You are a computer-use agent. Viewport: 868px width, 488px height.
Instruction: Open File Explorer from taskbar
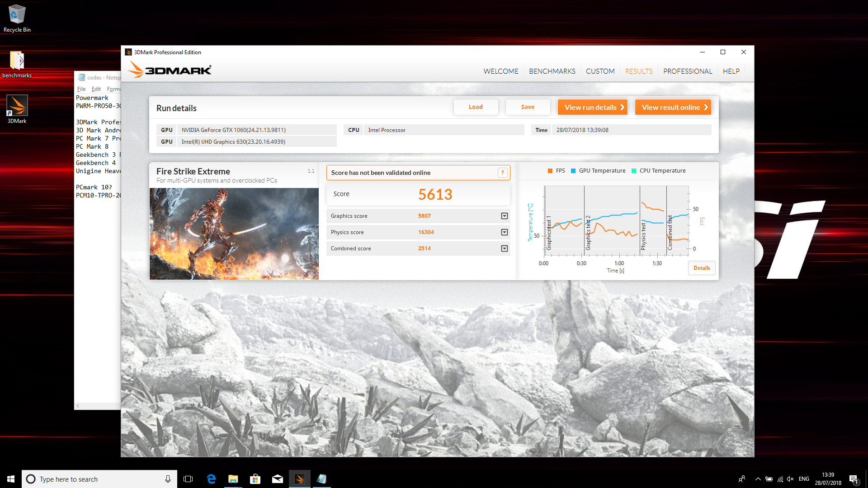pyautogui.click(x=233, y=479)
